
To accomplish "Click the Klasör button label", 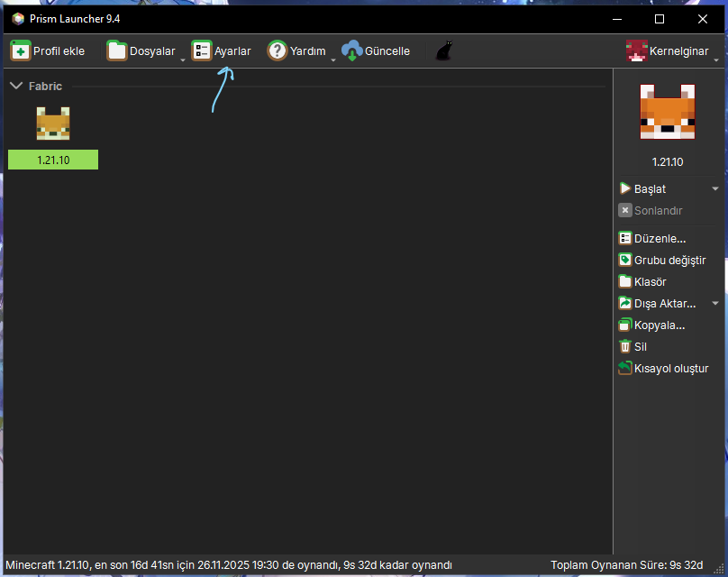I will [x=650, y=281].
